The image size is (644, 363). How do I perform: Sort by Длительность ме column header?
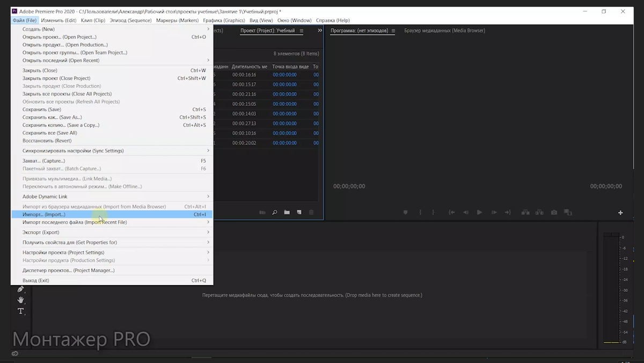[x=250, y=67]
